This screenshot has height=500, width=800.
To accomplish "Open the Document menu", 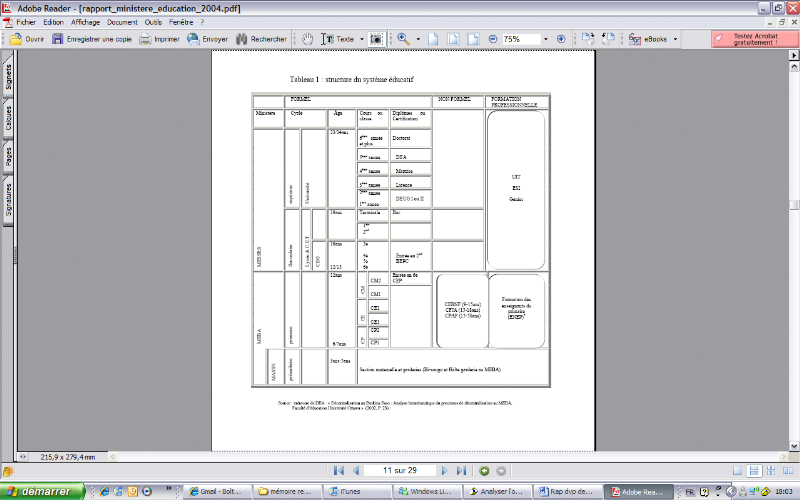I will tap(122, 22).
